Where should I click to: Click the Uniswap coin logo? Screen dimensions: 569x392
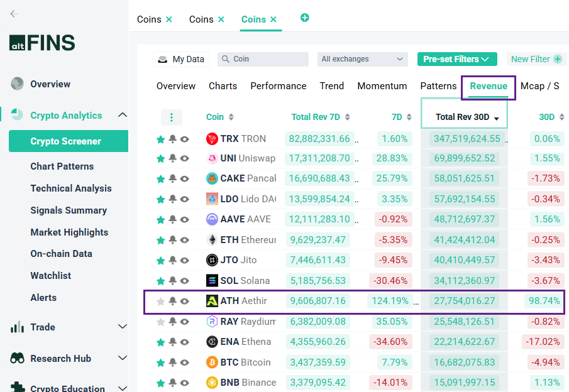[x=212, y=158]
